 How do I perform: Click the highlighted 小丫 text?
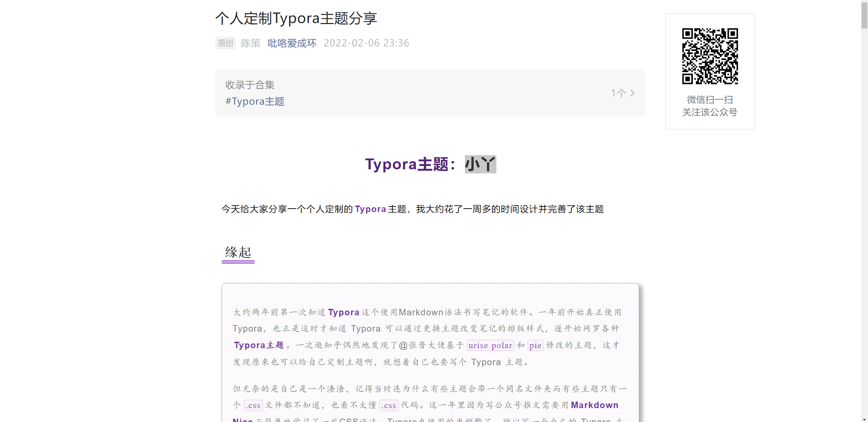pyautogui.click(x=480, y=164)
